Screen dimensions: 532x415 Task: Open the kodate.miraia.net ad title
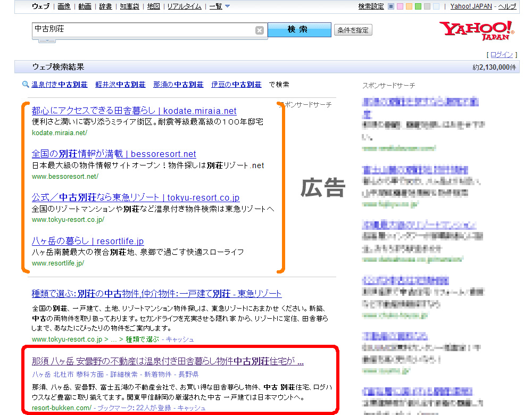pyautogui.click(x=134, y=111)
